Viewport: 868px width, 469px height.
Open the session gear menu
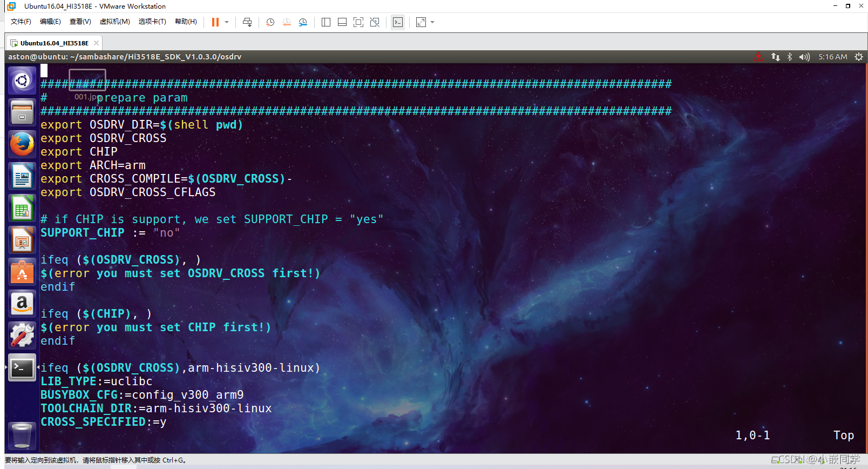(x=859, y=57)
